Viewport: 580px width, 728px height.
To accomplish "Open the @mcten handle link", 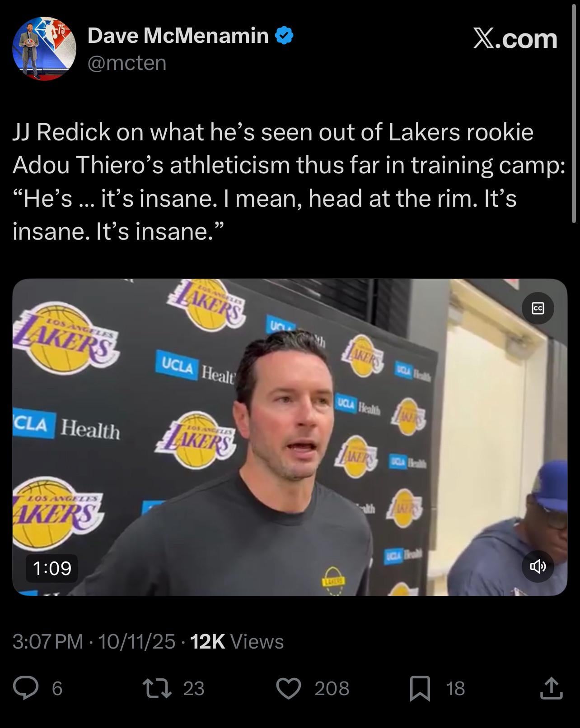I will pos(127,63).
